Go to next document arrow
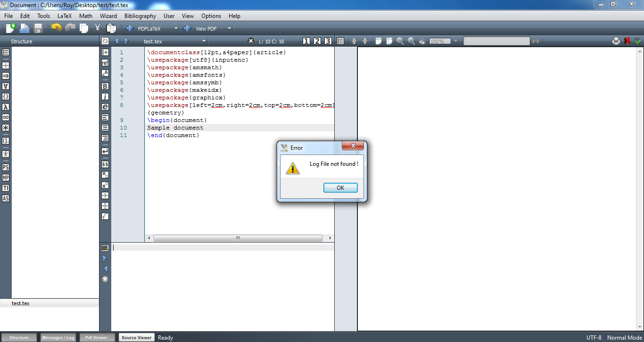The height and width of the screenshot is (342, 644). pyautogui.click(x=126, y=41)
